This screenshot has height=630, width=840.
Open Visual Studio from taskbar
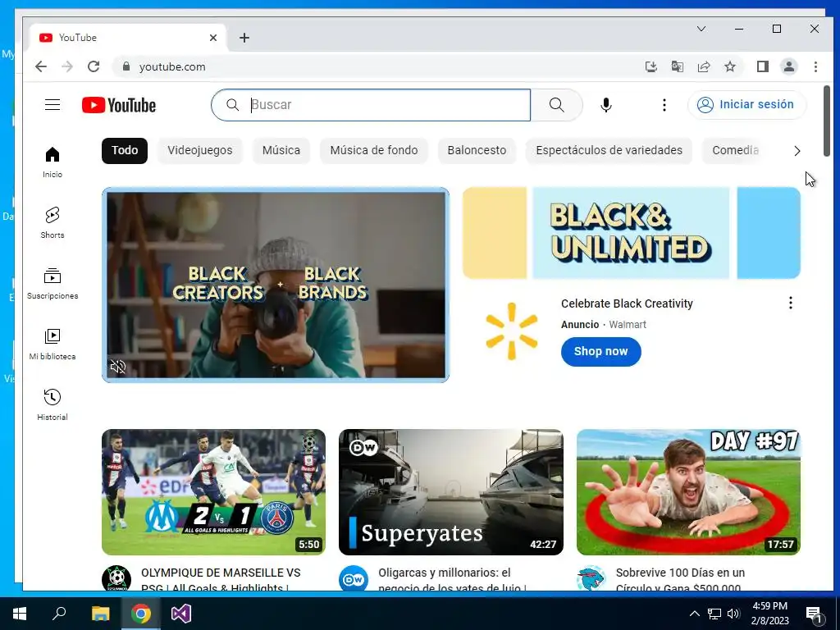click(x=181, y=614)
